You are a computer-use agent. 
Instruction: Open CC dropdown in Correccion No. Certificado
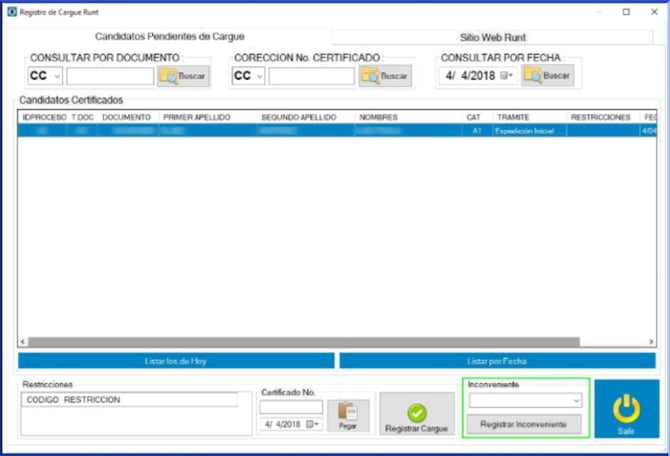[x=248, y=76]
